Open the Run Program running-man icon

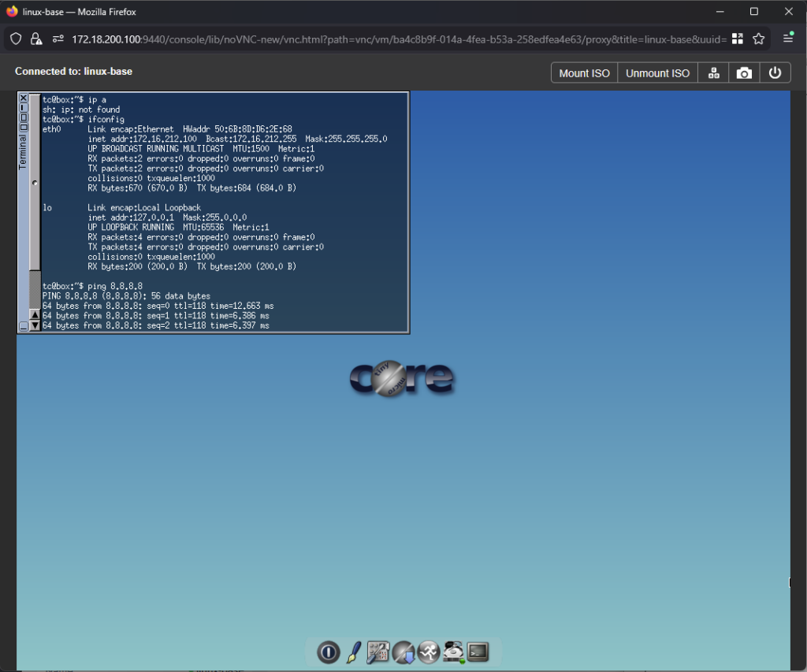coord(428,652)
